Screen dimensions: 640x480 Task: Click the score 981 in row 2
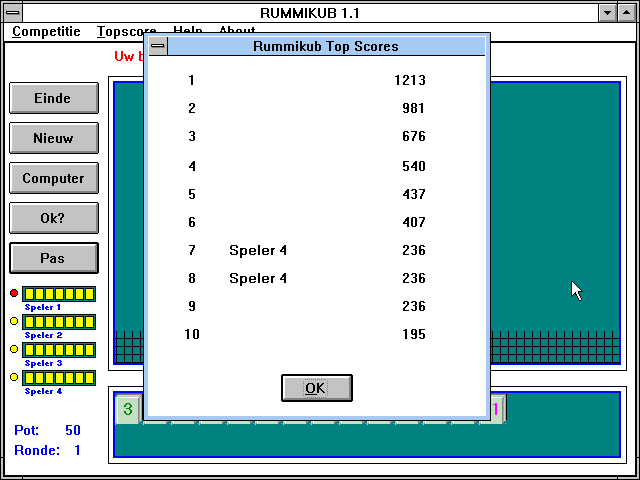pyautogui.click(x=413, y=109)
